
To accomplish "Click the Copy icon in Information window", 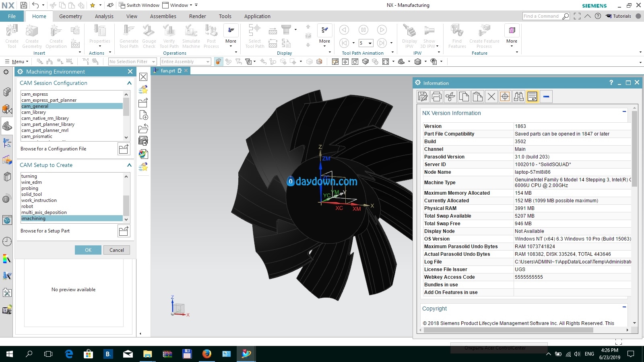I will (x=464, y=97).
